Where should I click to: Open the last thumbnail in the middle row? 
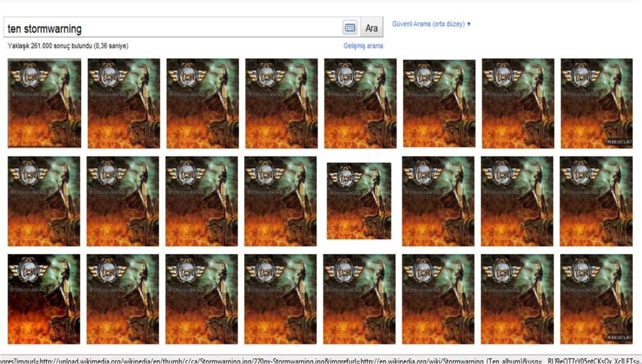coord(597,201)
